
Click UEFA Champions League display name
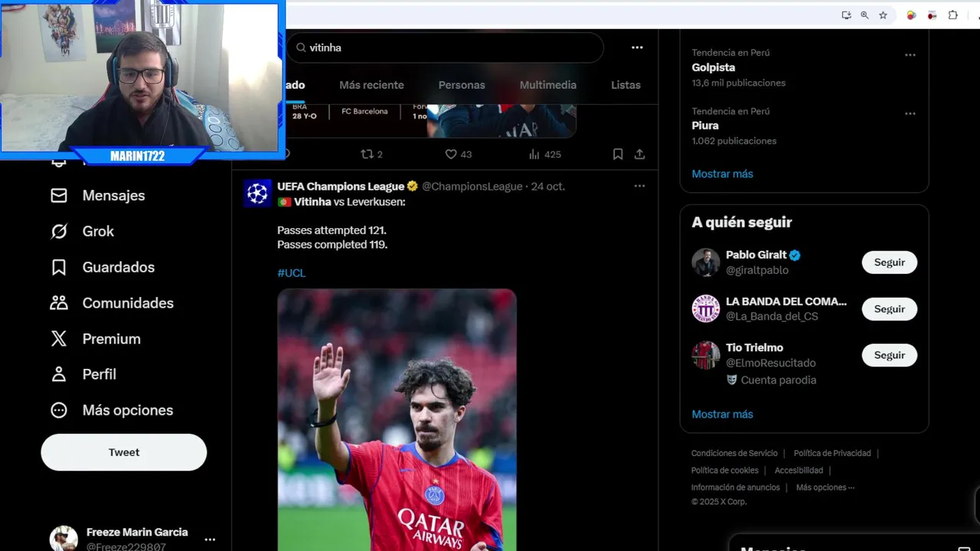pyautogui.click(x=341, y=186)
